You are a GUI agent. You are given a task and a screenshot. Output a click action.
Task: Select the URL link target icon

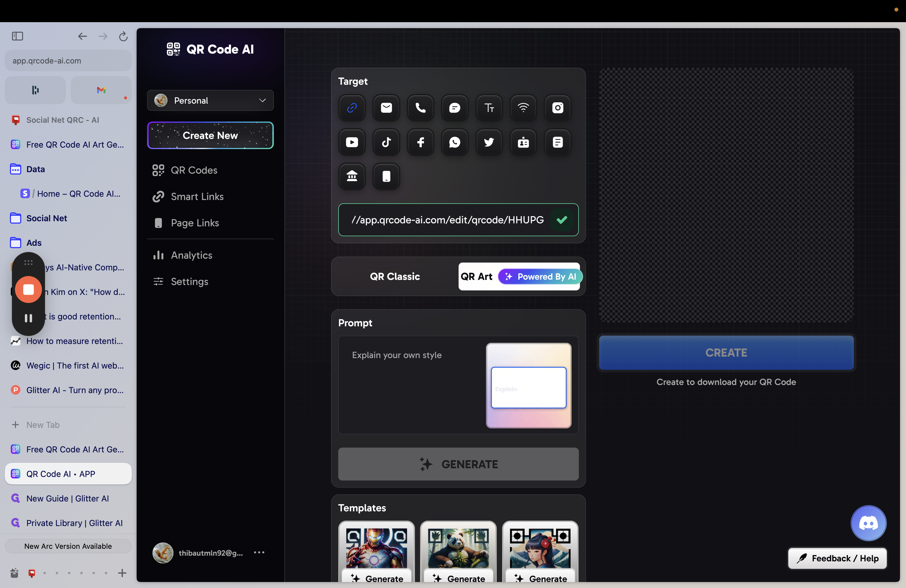point(352,108)
